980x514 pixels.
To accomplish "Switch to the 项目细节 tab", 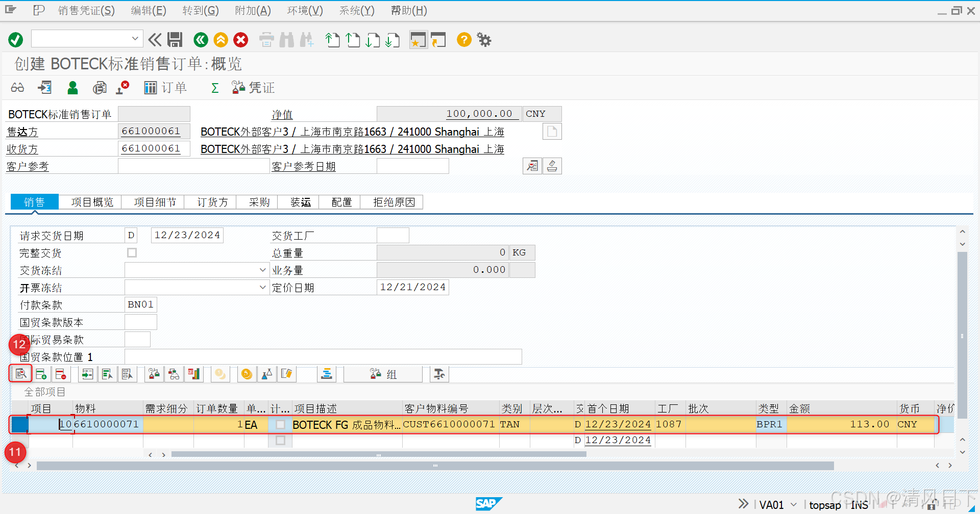I will tap(155, 202).
